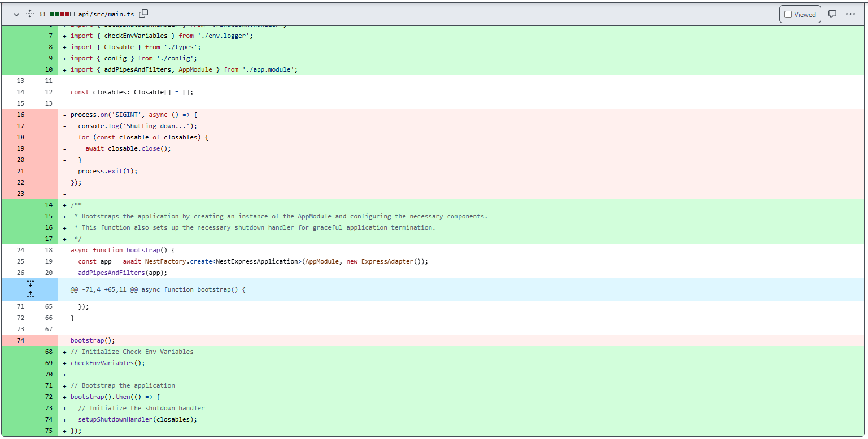Click the diffstat colored squares indicator

pyautogui.click(x=62, y=14)
